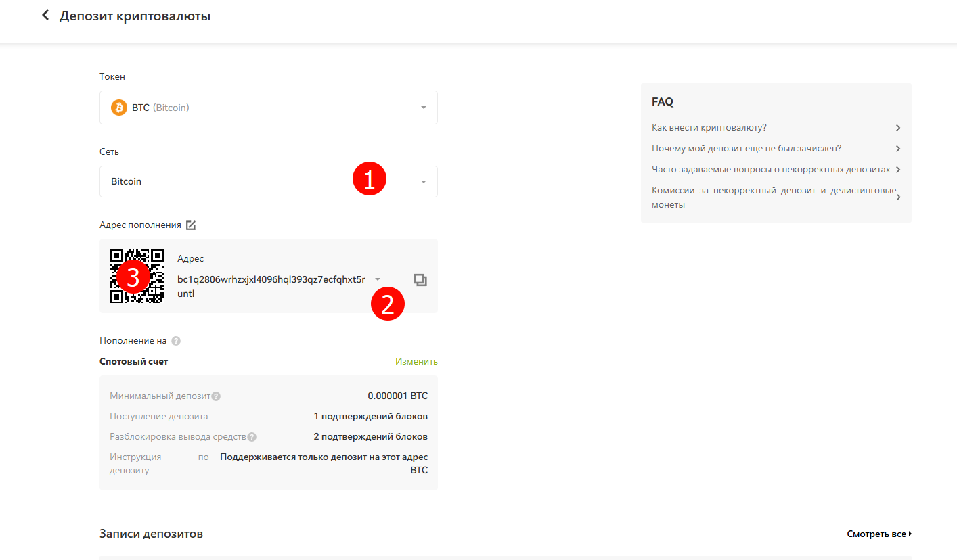
Task: Click the red number 2 marker
Action: [x=388, y=304]
